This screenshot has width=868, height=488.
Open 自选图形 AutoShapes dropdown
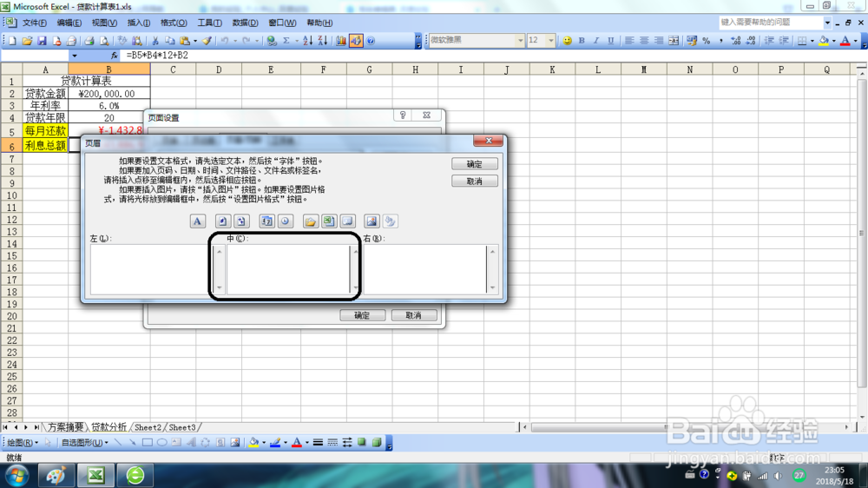click(x=85, y=443)
